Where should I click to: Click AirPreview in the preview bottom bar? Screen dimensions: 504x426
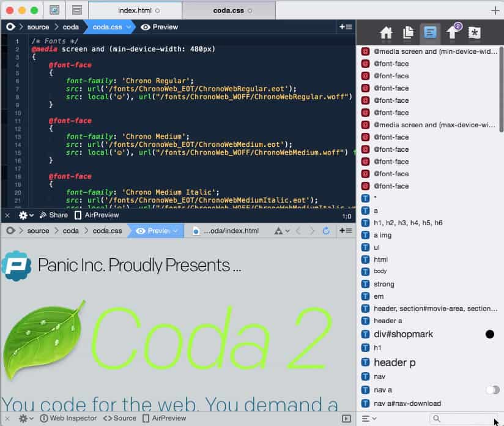165,418
